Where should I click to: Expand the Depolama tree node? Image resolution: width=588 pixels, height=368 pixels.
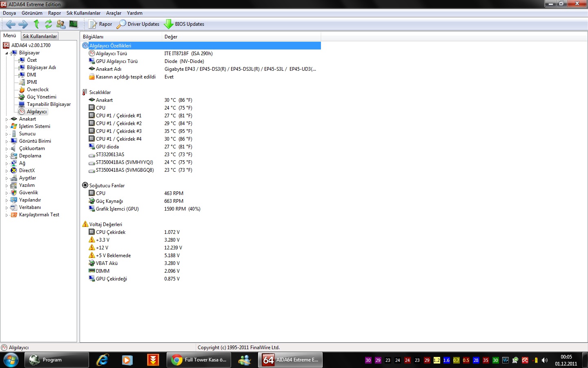point(7,156)
